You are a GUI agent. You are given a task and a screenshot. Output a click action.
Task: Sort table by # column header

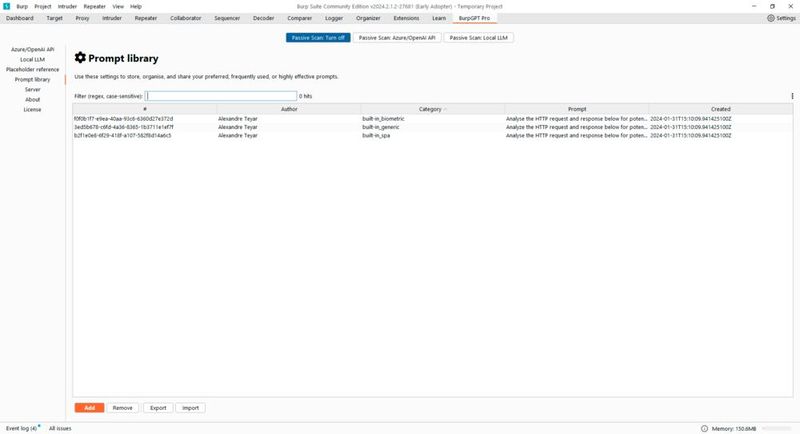pyautogui.click(x=145, y=109)
